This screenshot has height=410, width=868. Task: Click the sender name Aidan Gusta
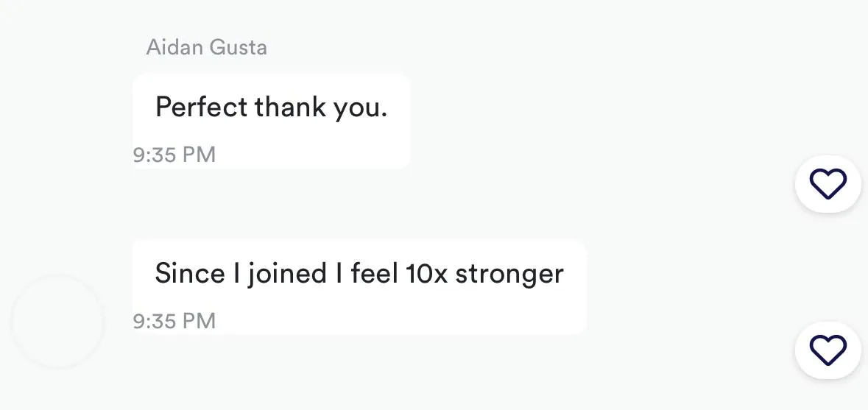pyautogui.click(x=206, y=48)
